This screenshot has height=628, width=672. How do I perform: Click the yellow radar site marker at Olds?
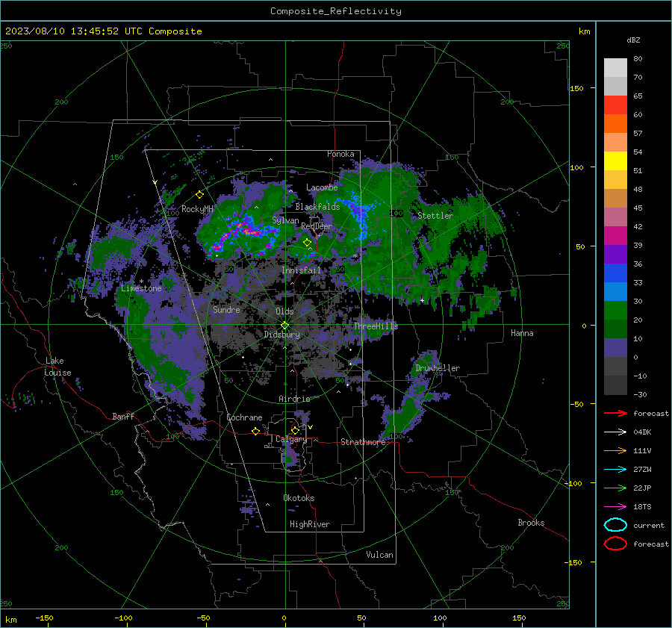click(x=284, y=325)
